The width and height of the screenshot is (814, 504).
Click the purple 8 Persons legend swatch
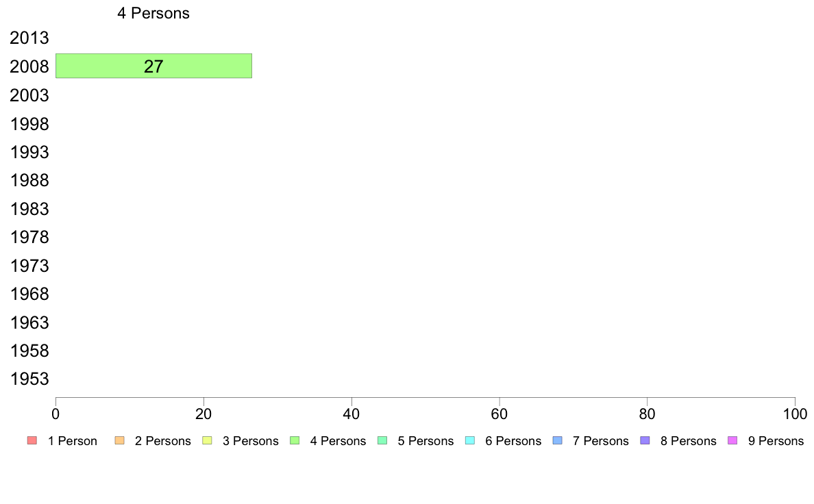pos(645,441)
